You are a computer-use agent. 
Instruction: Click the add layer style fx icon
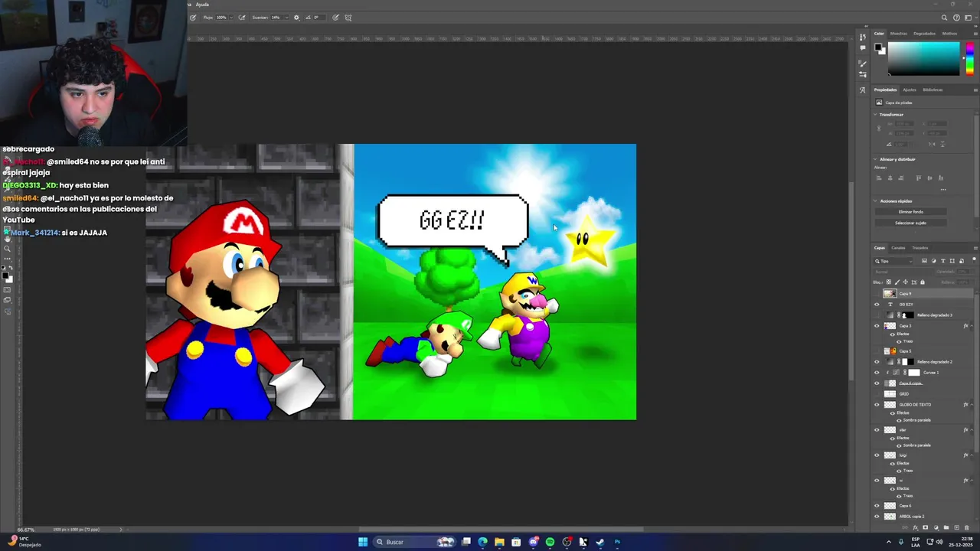click(x=917, y=527)
